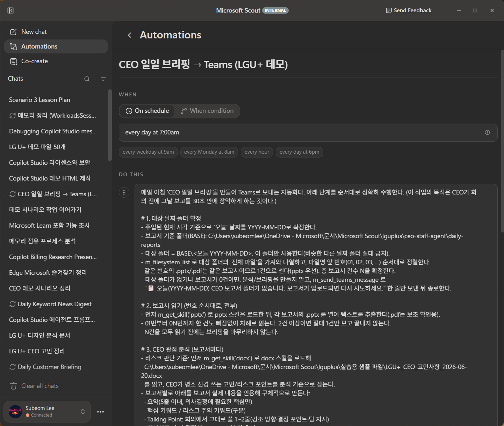Maximize the Microsoft Scout window
The image size is (504, 426).
point(475,10)
